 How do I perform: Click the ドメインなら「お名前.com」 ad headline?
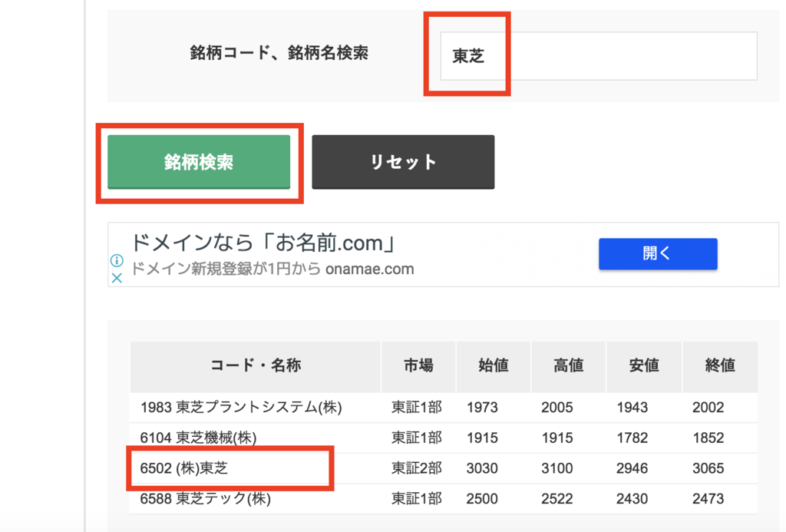tap(264, 243)
